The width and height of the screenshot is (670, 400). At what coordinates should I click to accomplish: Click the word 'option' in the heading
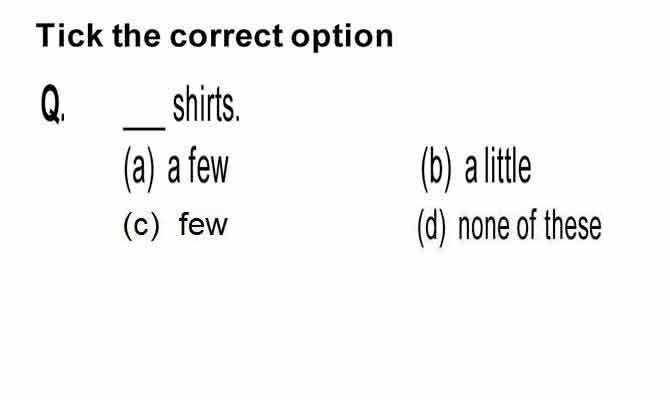(342, 37)
